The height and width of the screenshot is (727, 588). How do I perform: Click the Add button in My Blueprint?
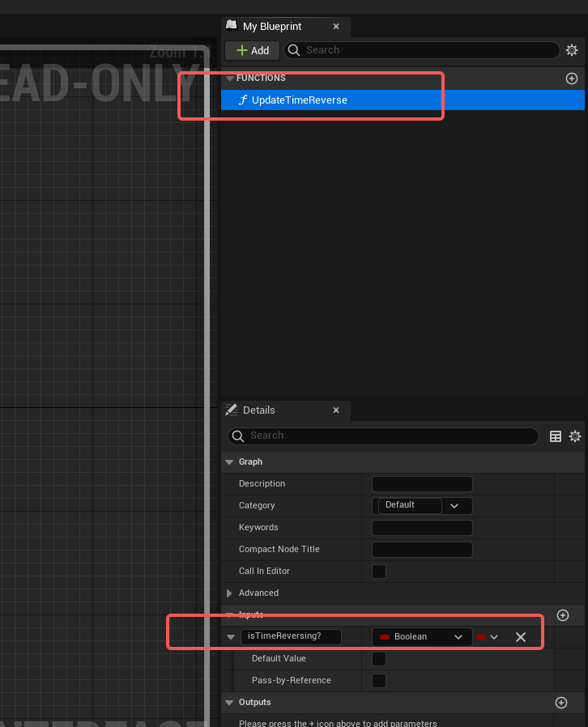[252, 50]
